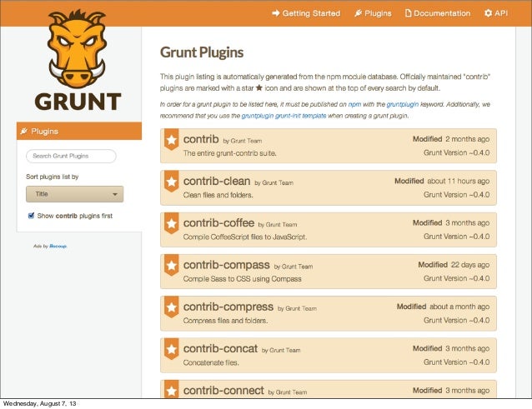Click 'Compile Sass to CSS using Compass' text
The height and width of the screenshot is (409, 532).
pyautogui.click(x=243, y=279)
